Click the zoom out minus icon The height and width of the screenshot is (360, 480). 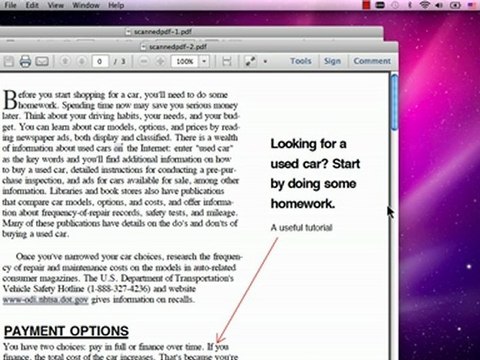coord(144,61)
